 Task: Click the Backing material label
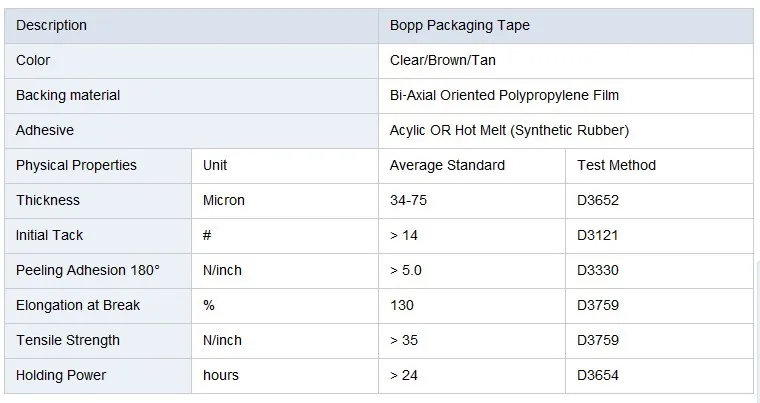tap(68, 95)
